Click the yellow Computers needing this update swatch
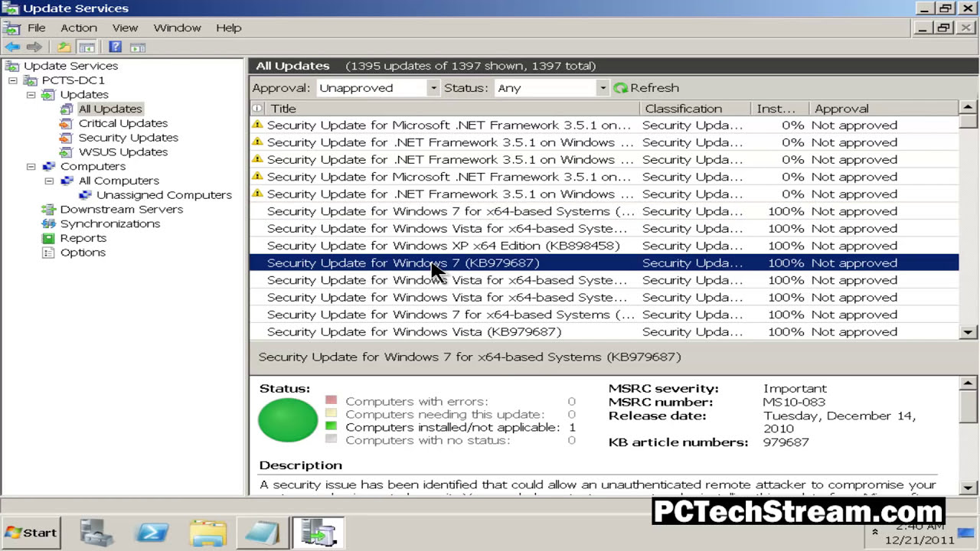 click(x=331, y=413)
